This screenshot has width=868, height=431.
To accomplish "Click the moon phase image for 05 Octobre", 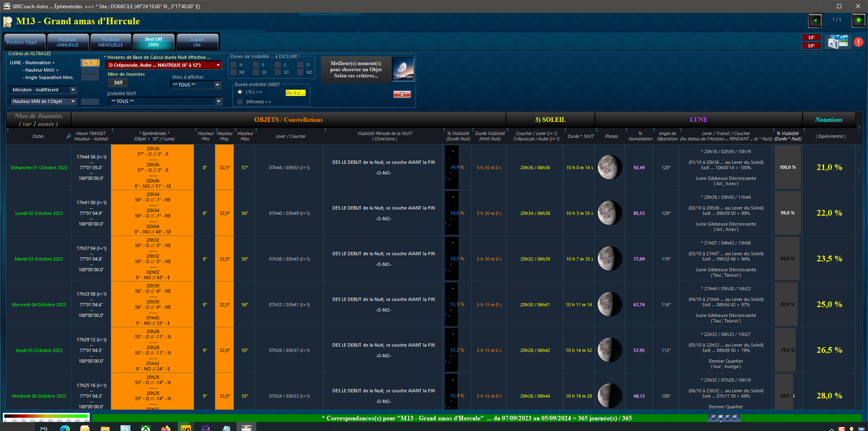I will point(610,350).
